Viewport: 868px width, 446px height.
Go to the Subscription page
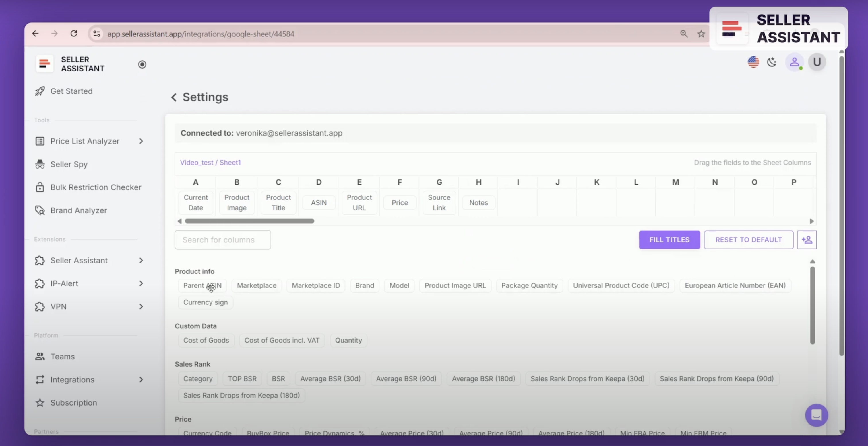point(73,402)
